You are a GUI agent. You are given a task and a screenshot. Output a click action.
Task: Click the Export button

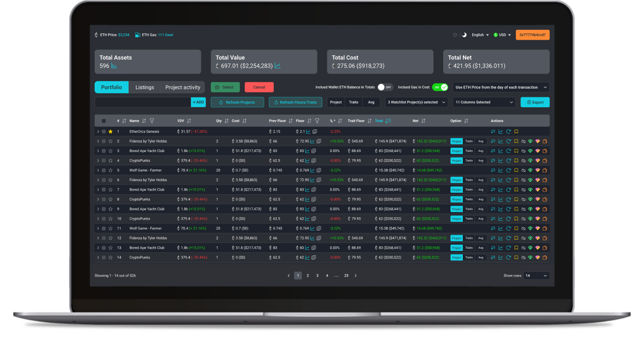pos(535,102)
